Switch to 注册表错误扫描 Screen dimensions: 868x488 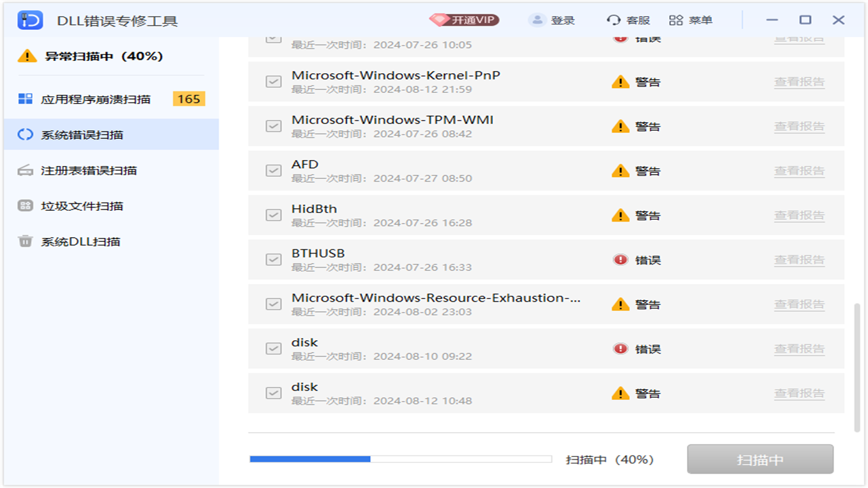coord(111,171)
